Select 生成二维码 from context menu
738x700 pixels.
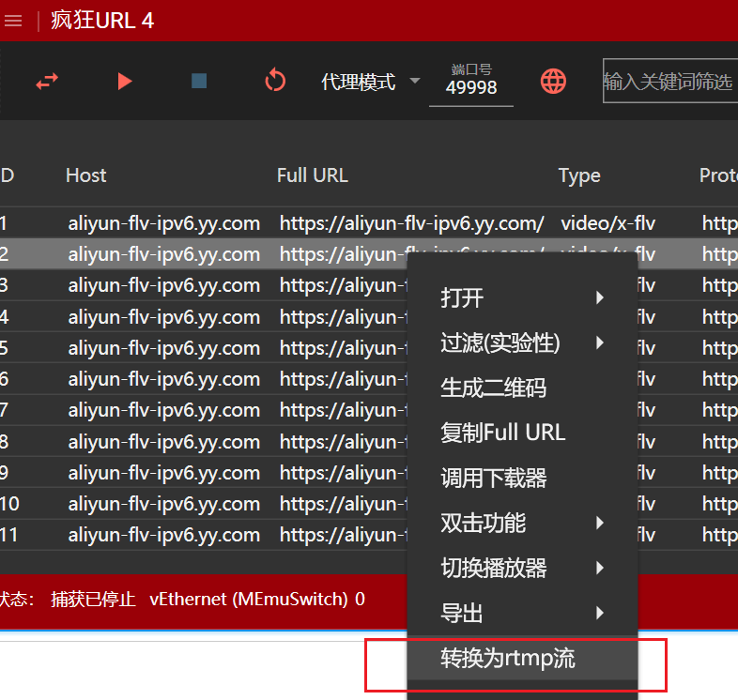(x=494, y=388)
